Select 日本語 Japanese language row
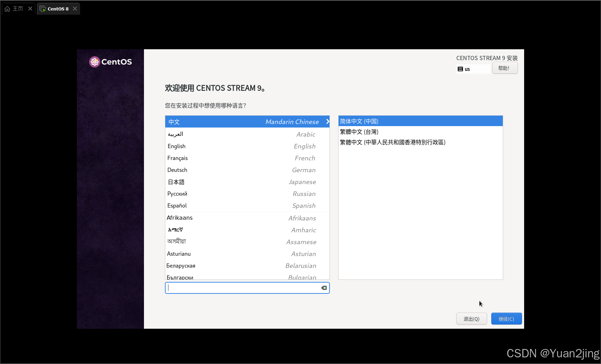Viewport: 601px width, 364px height. [247, 182]
